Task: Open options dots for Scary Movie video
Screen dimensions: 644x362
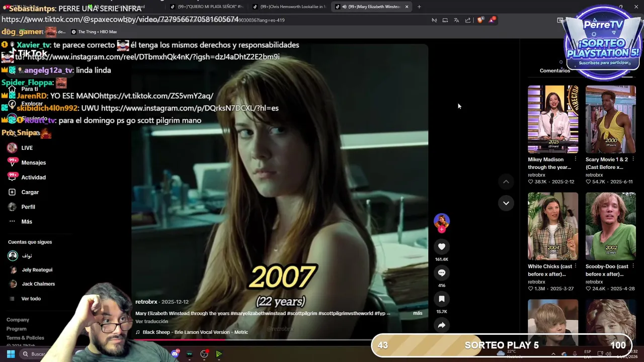Action: [x=633, y=159]
